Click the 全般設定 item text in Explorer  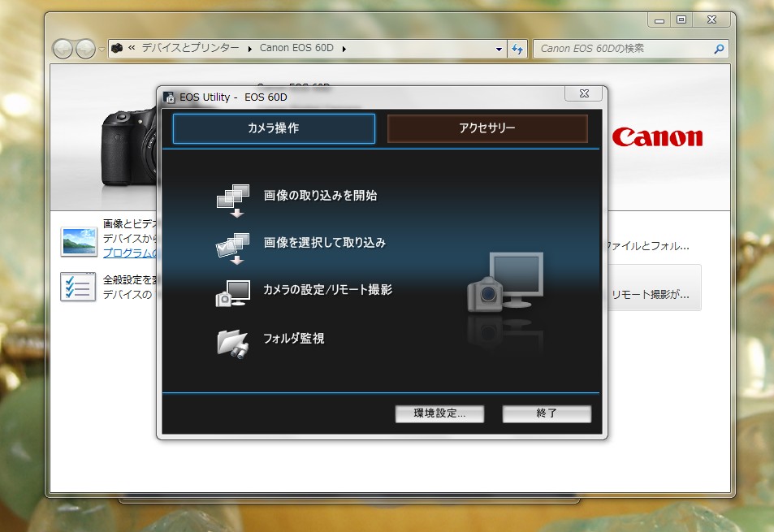click(130, 280)
